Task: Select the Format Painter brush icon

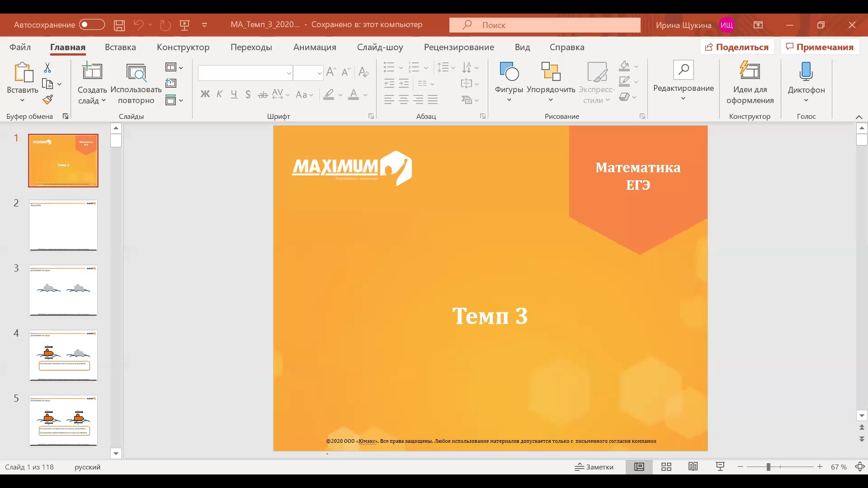Action: pos(47,99)
